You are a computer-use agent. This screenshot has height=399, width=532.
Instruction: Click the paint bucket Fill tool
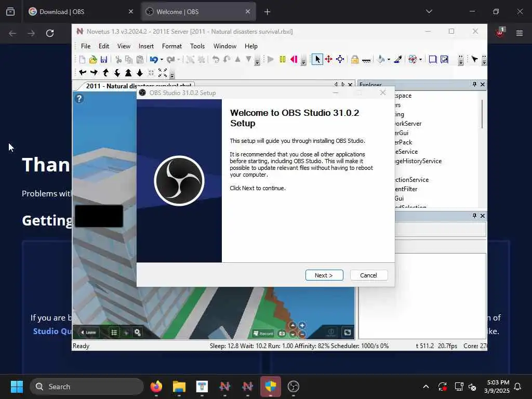381,60
